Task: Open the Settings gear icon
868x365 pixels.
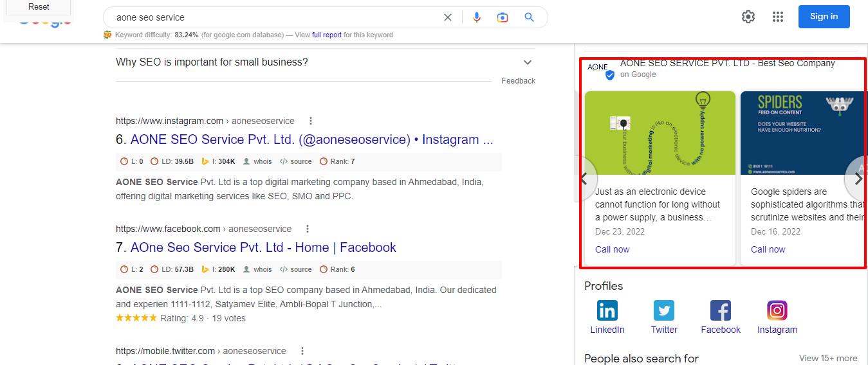Action: pyautogui.click(x=748, y=17)
